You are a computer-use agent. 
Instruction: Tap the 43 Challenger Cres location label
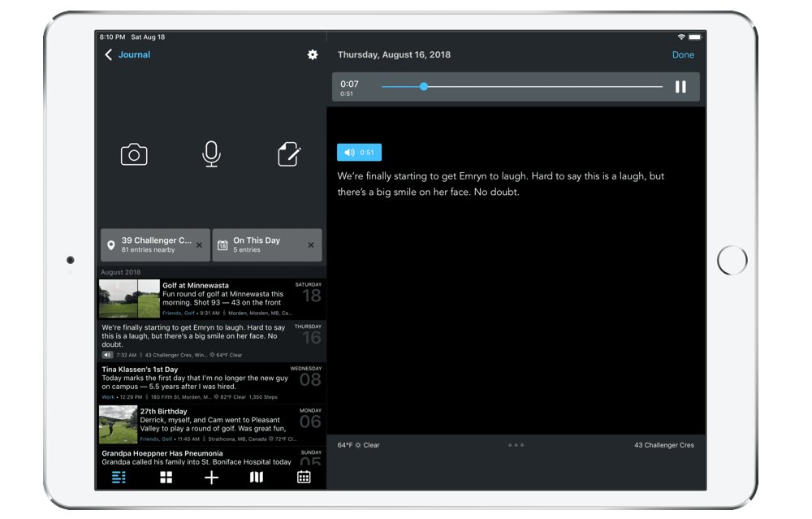pos(664,445)
